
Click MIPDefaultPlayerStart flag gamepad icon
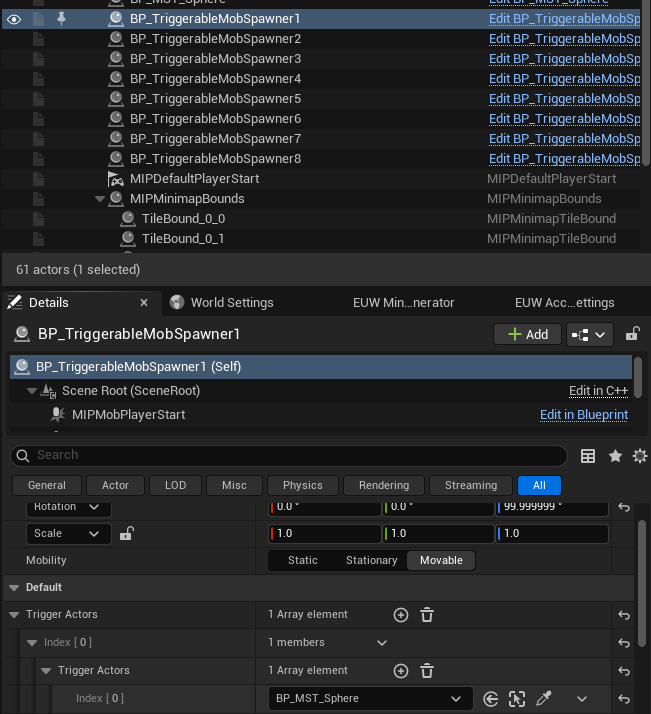pyautogui.click(x=116, y=179)
